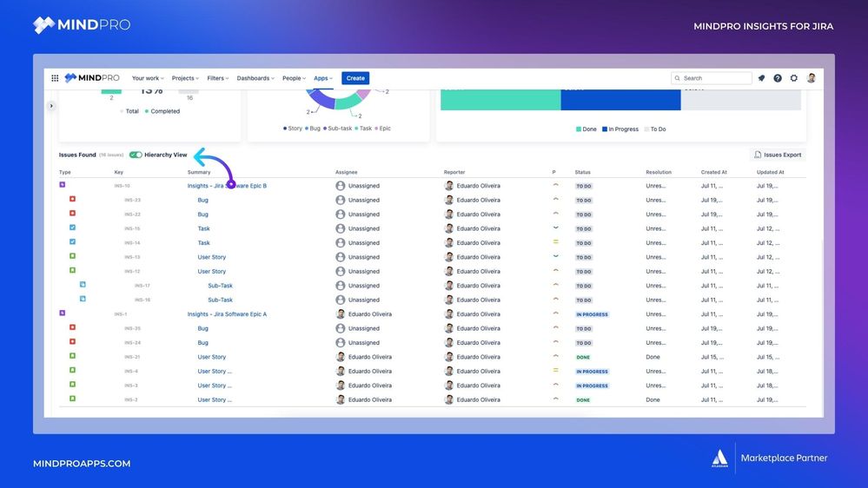Click the DONE status badge for INS-21
Screen dimensions: 868x488
coord(583,358)
